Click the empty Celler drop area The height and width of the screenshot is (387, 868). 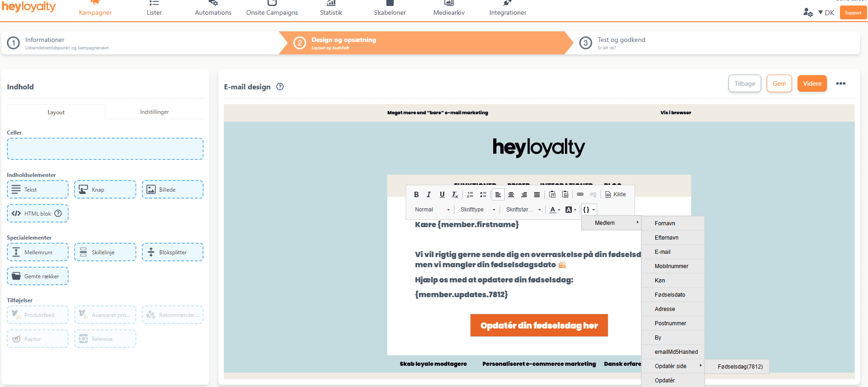pos(105,149)
